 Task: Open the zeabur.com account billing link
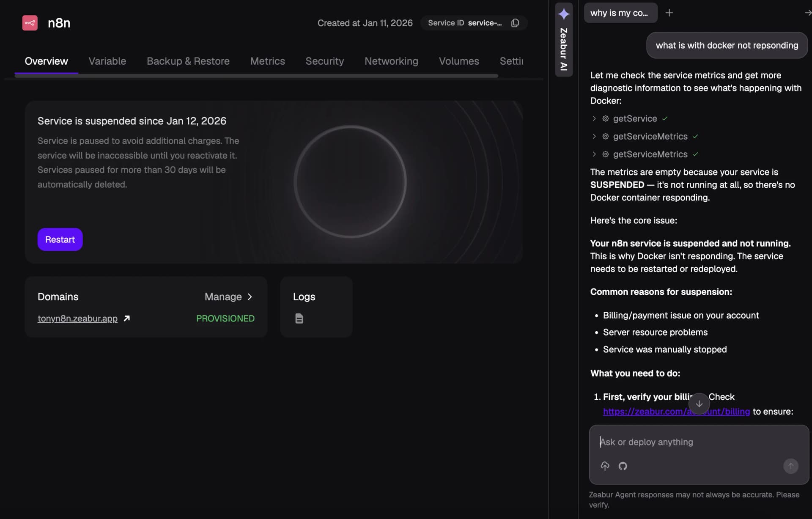(x=676, y=412)
